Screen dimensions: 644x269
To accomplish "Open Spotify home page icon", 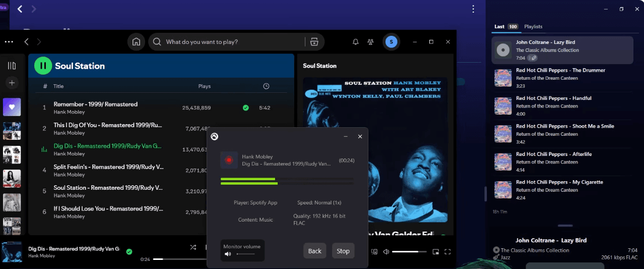I will 136,42.
